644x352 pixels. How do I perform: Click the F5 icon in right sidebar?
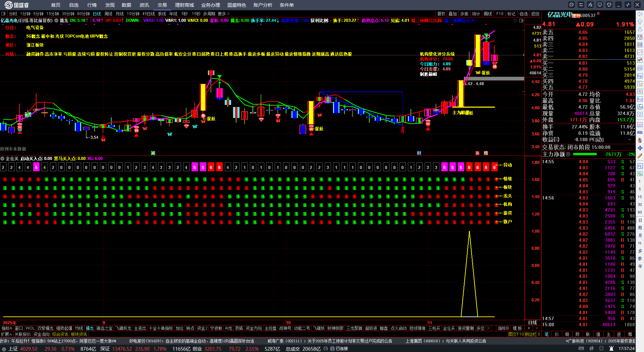point(640,166)
